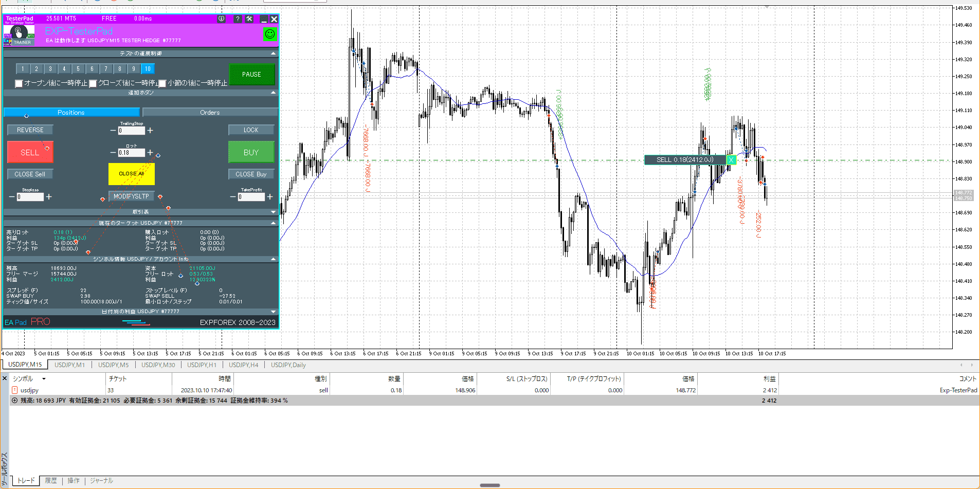Image resolution: width=980 pixels, height=489 pixels.
Task: Enable pause after open checkbox
Action: [19, 83]
